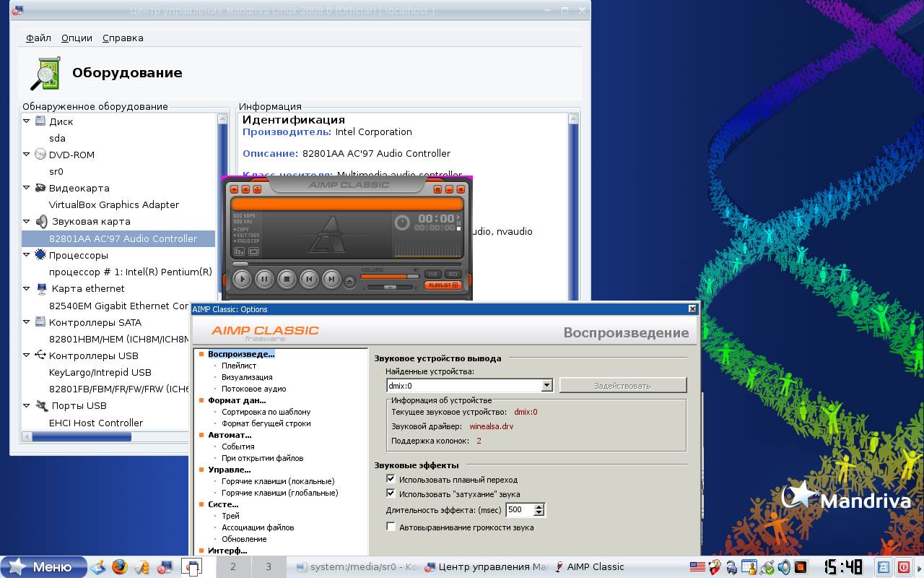This screenshot has width=924, height=578.
Task: Click the AIMP balance slider
Action: point(390,287)
